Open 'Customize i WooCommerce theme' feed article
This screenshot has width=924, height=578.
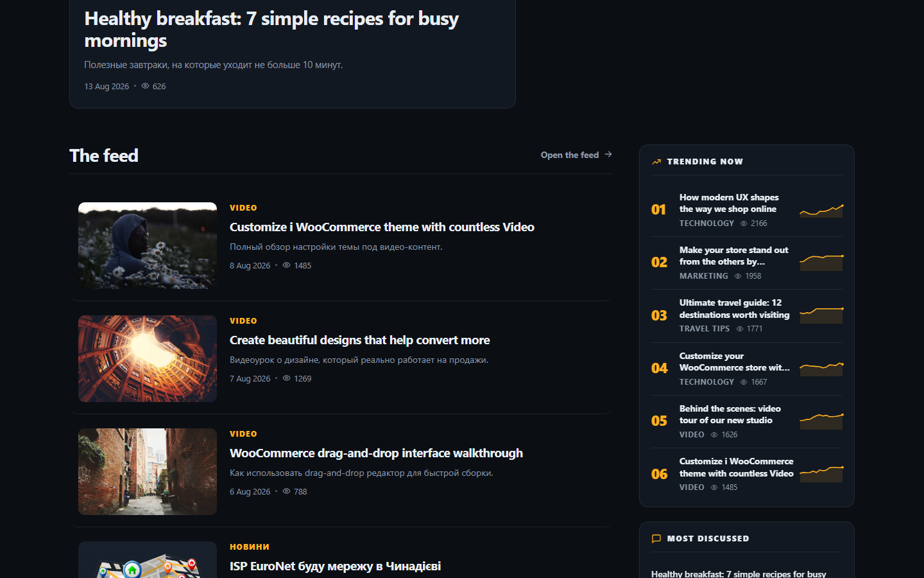pyautogui.click(x=382, y=227)
